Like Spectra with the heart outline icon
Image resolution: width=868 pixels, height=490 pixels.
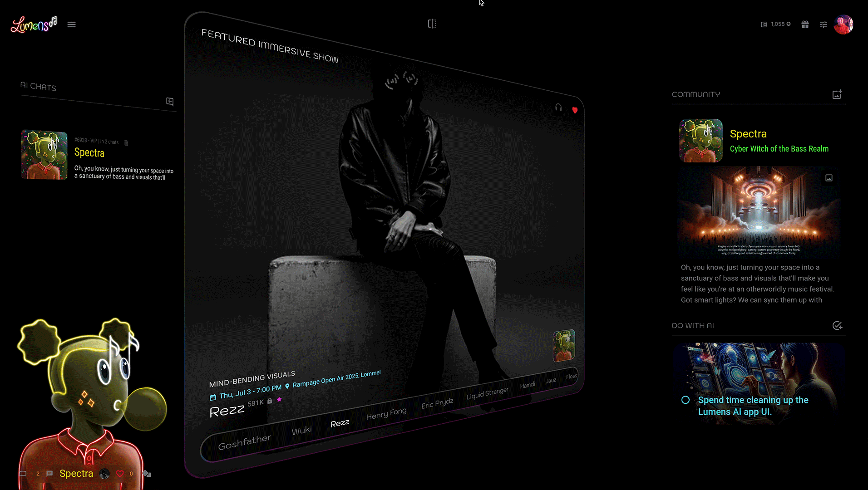120,474
